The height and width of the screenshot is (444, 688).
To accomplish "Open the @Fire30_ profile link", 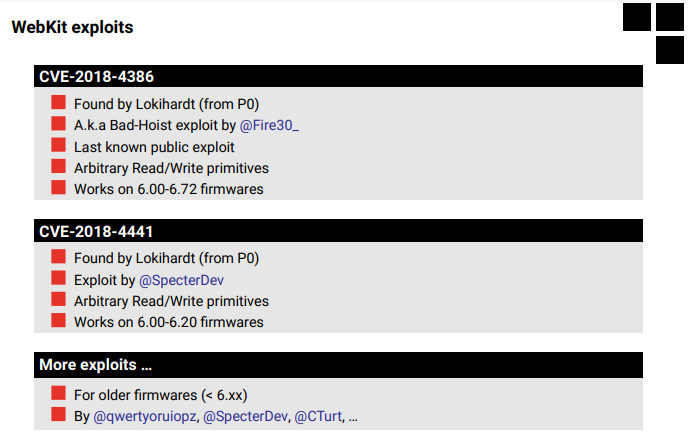I will click(269, 125).
